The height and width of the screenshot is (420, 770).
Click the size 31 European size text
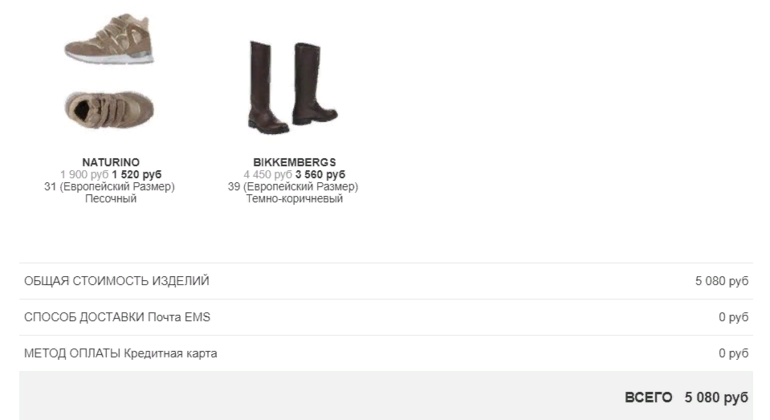[110, 187]
